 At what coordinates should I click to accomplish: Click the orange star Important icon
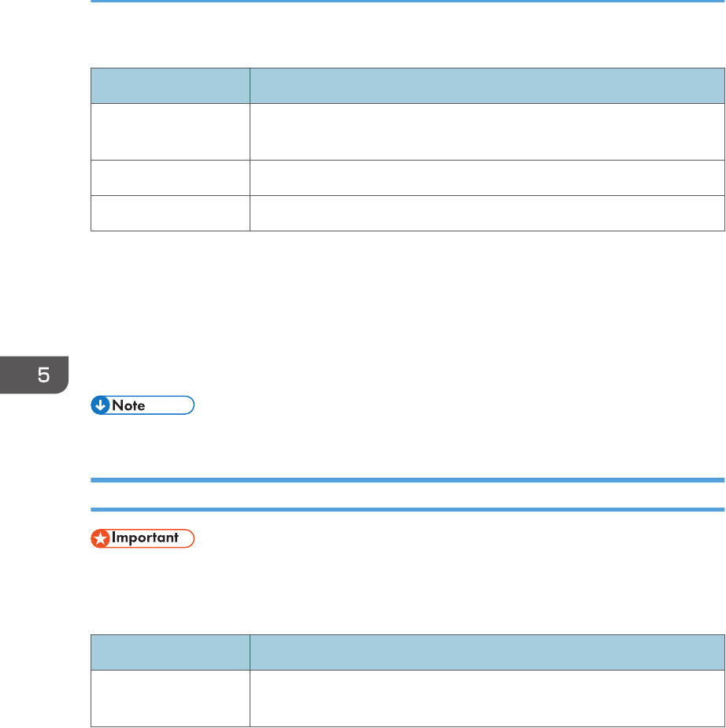[101, 539]
